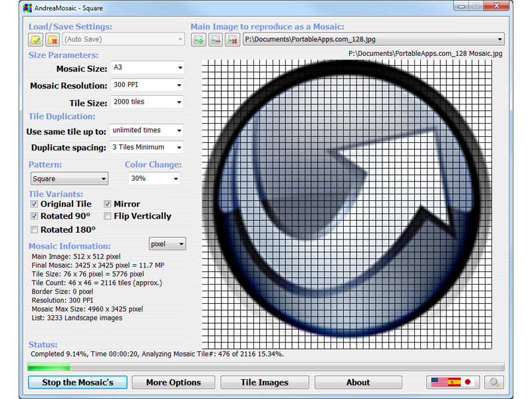532x399 pixels.
Task: Click the magnifying glass icon
Action: tap(493, 382)
